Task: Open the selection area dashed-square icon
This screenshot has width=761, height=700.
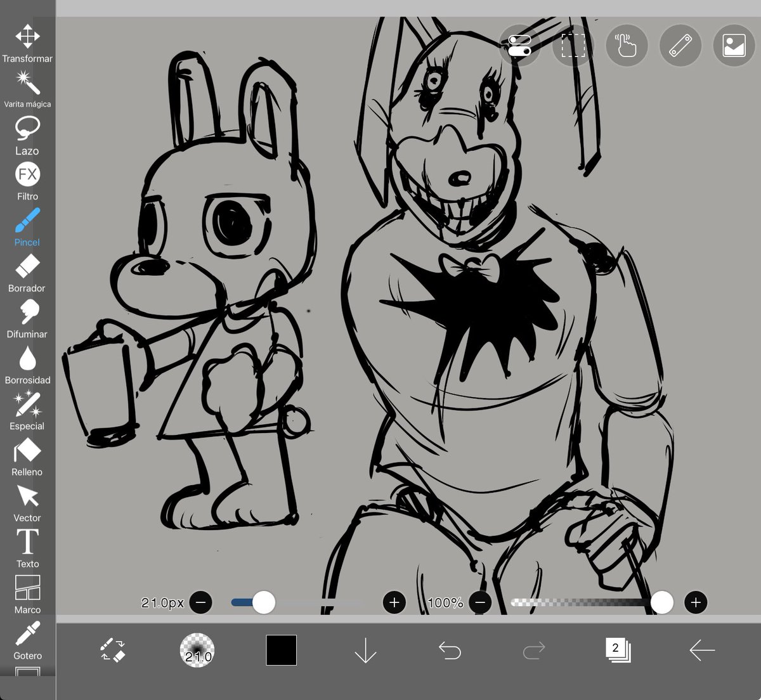Action: [573, 46]
